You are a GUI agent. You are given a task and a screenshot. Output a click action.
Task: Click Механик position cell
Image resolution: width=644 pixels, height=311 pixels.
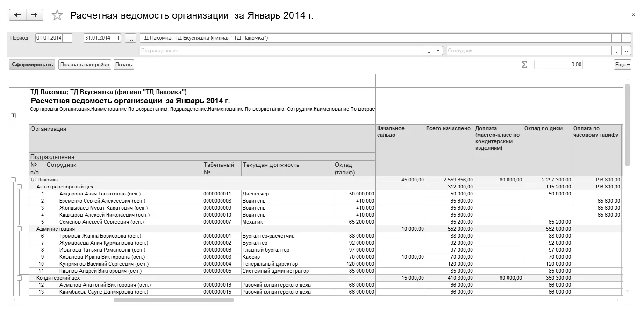coord(287,222)
